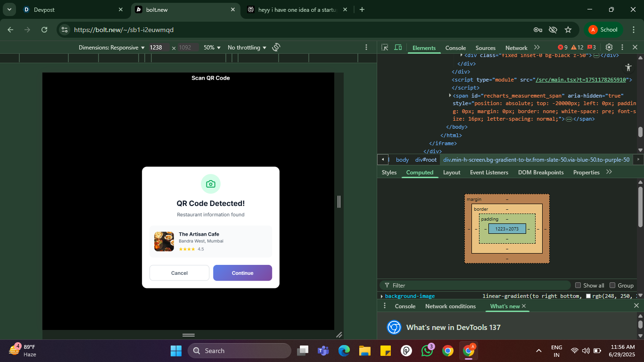Open the DOM Breakpoints tab
The width and height of the screenshot is (644, 362).
click(541, 173)
